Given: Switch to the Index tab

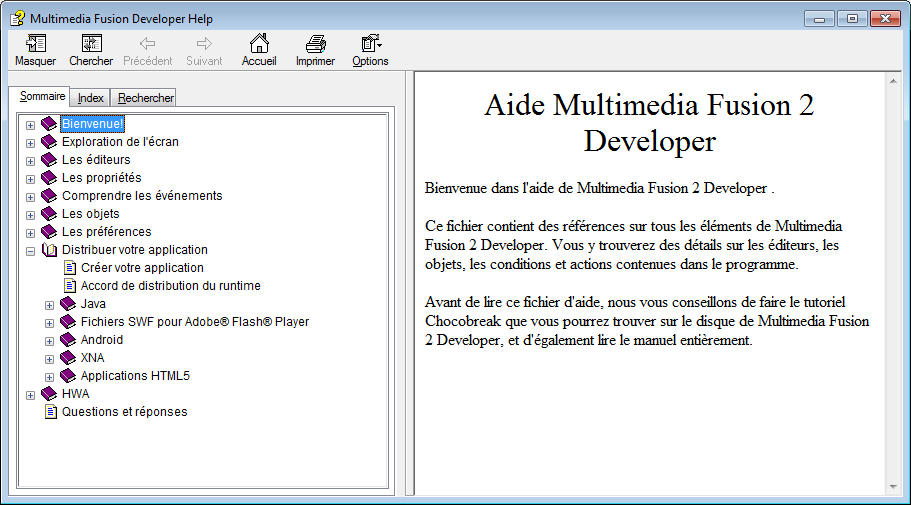Looking at the screenshot, I should click(x=91, y=98).
